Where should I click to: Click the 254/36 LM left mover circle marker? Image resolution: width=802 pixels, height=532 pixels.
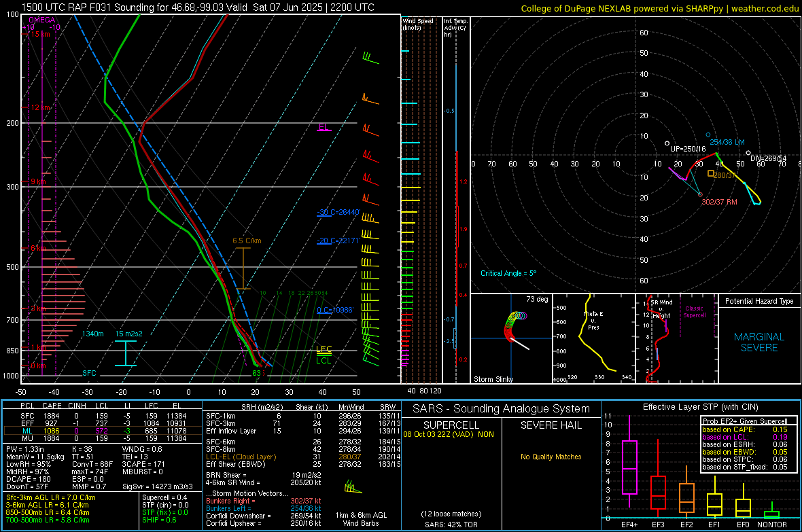tap(708, 135)
